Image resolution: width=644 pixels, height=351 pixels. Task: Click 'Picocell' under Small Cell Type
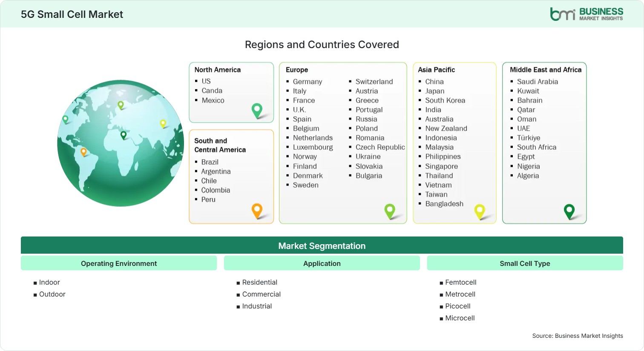(458, 306)
